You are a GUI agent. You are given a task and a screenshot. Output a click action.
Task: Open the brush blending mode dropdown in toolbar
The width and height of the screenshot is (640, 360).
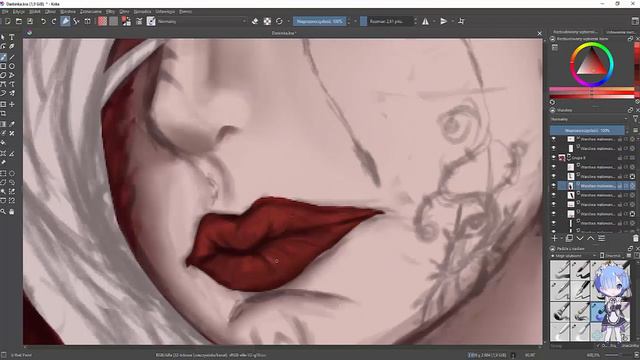202,21
